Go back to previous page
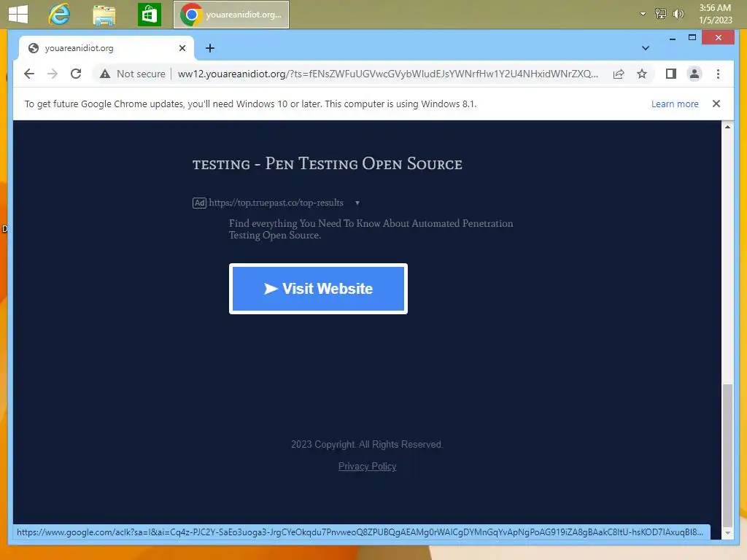This screenshot has height=560, width=747. click(29, 74)
